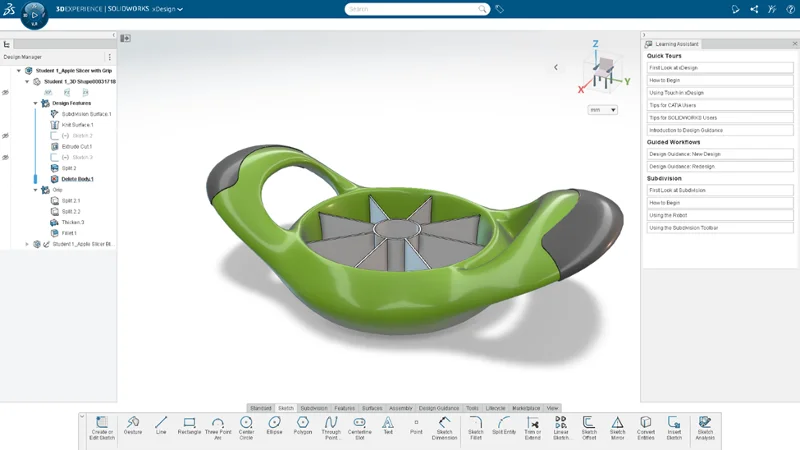The width and height of the screenshot is (800, 450).
Task: Open Tips for SOLIDWORKS Users
Action: click(x=720, y=118)
